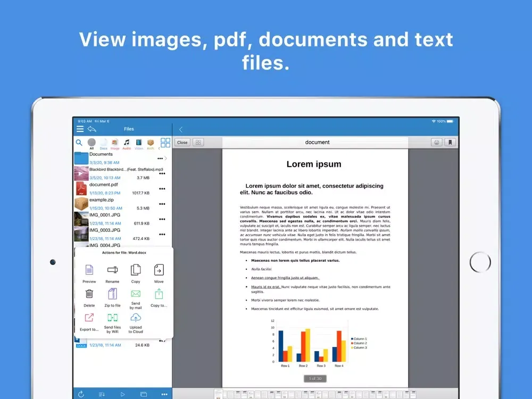Open the file search magnifier
The width and height of the screenshot is (532, 399).
coord(79,143)
